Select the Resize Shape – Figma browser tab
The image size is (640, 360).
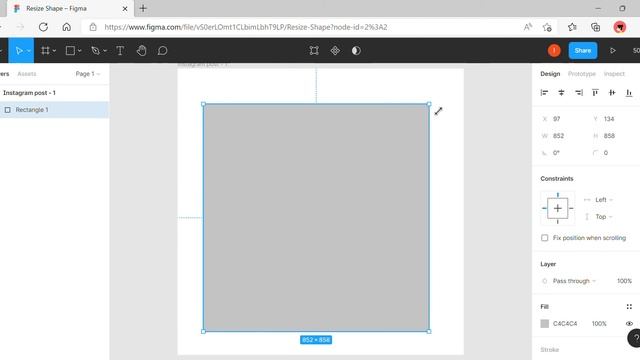pyautogui.click(x=70, y=9)
